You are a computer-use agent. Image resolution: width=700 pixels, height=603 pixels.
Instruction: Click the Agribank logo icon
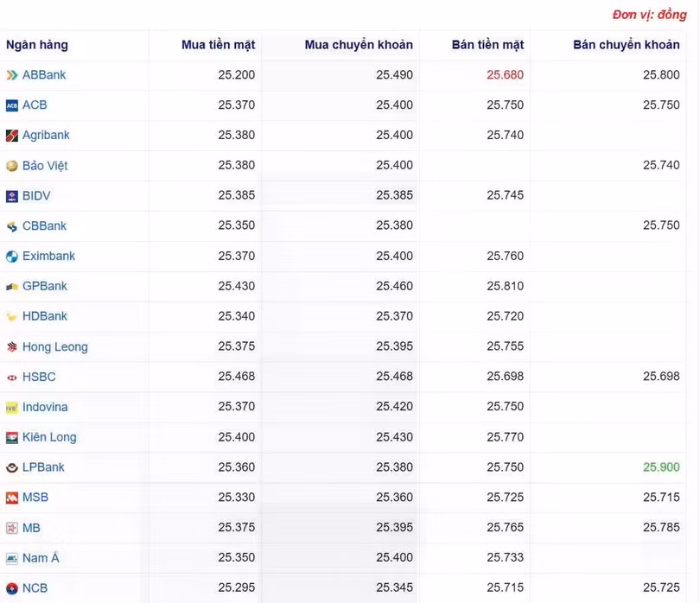click(12, 136)
